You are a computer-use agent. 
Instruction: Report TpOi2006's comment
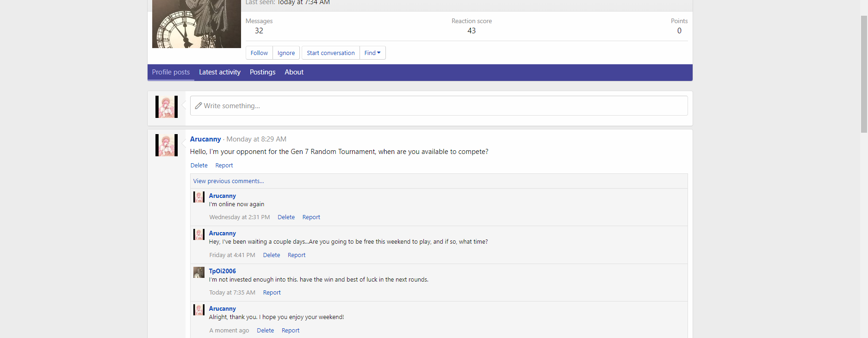tap(272, 293)
